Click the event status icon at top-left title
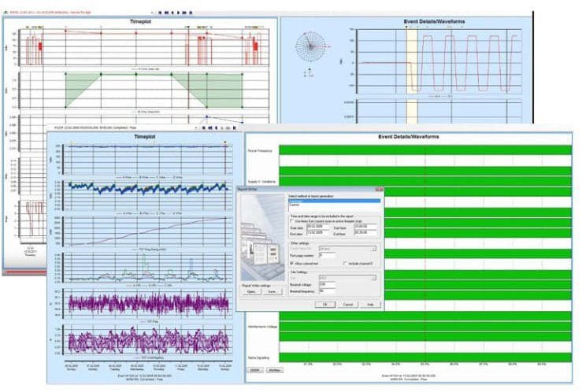 tap(8, 13)
